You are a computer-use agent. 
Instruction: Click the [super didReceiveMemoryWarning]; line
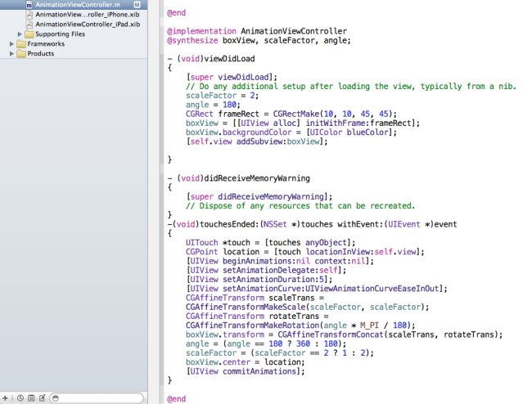259,196
